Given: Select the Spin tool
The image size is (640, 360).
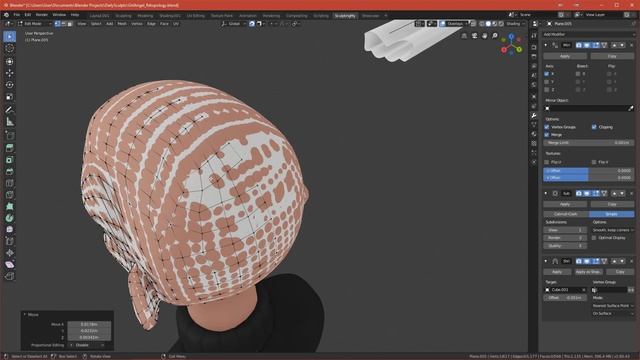Looking at the screenshot, I should click(x=10, y=218).
